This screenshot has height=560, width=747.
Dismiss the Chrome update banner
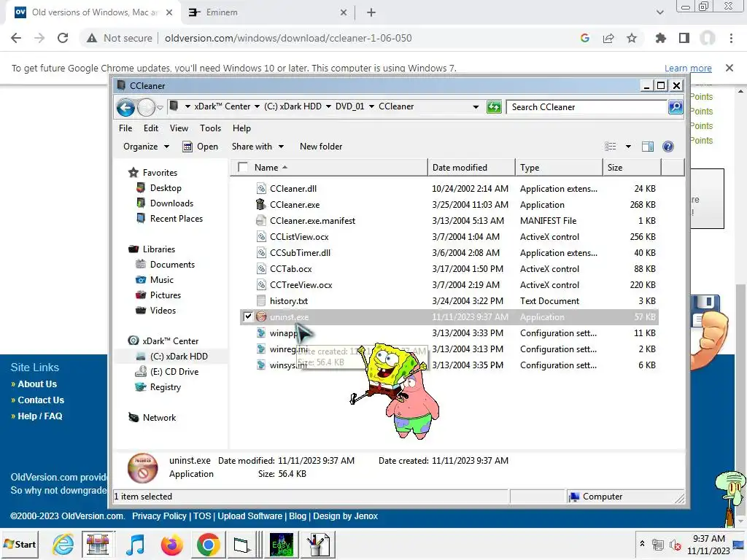coord(729,68)
